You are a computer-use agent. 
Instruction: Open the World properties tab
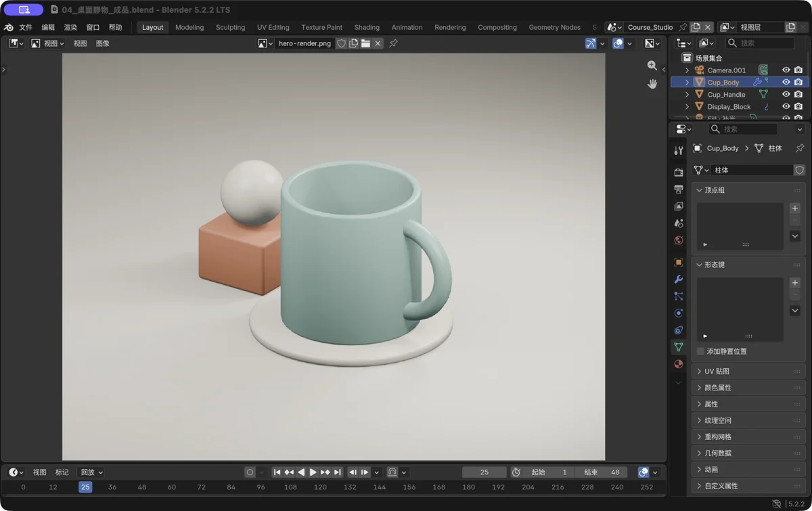coord(679,240)
